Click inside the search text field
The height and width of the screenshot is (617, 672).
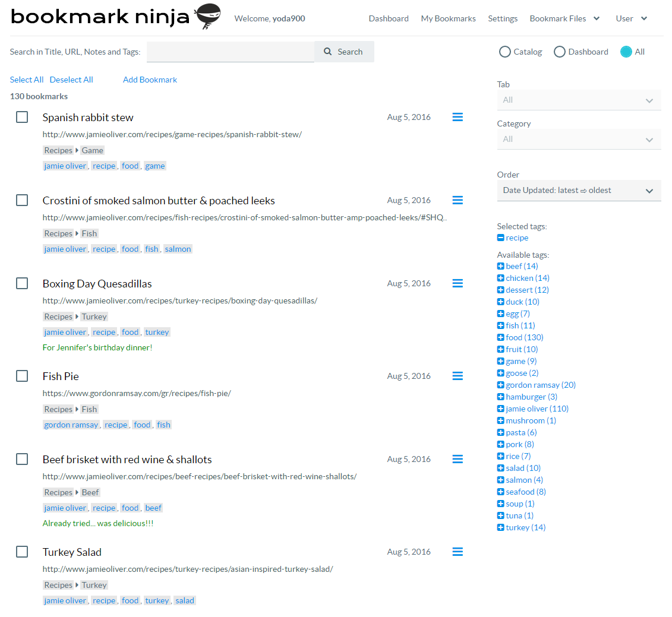tap(231, 52)
